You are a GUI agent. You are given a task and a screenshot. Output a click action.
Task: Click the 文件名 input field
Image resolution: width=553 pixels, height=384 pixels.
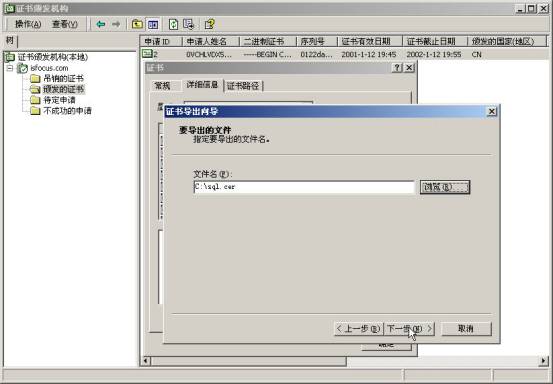[x=304, y=187]
